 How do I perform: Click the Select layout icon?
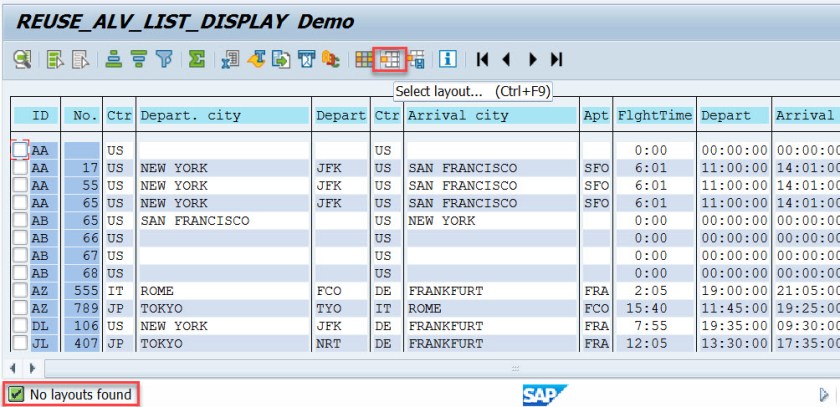pyautogui.click(x=389, y=59)
